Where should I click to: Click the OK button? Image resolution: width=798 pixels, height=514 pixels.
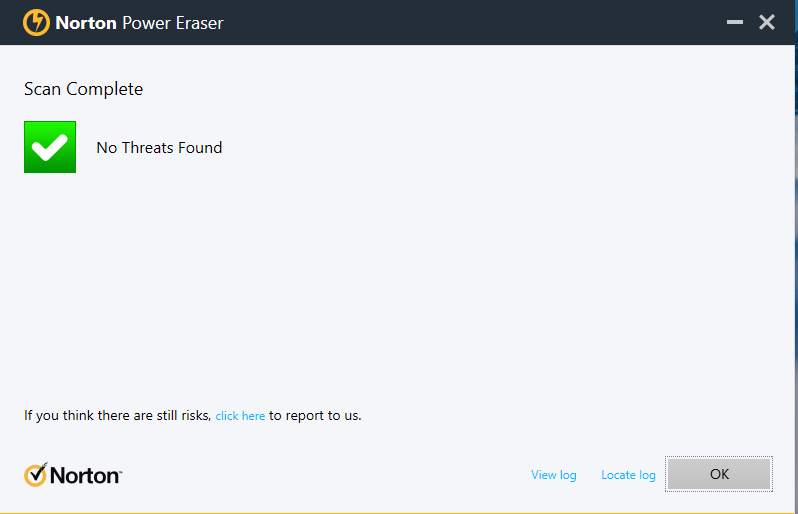[x=719, y=474]
